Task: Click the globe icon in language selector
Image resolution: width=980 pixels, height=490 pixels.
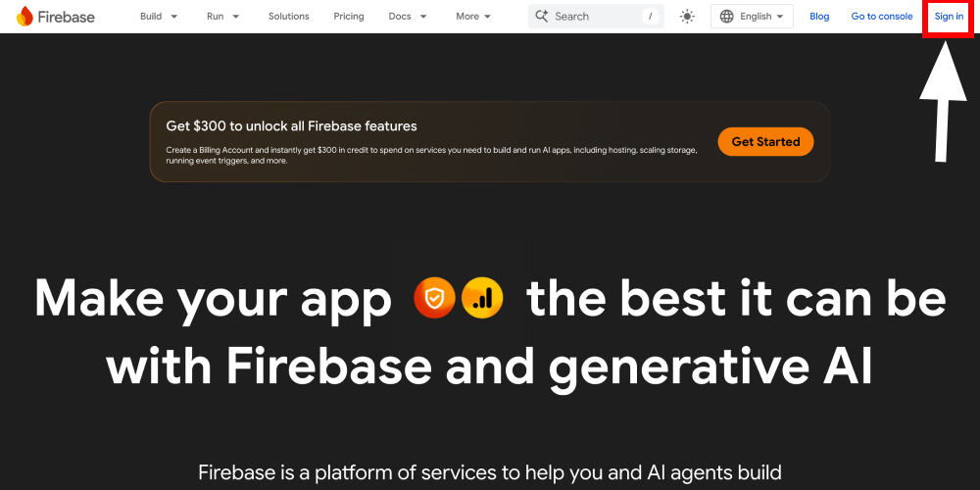Action: pos(726,16)
